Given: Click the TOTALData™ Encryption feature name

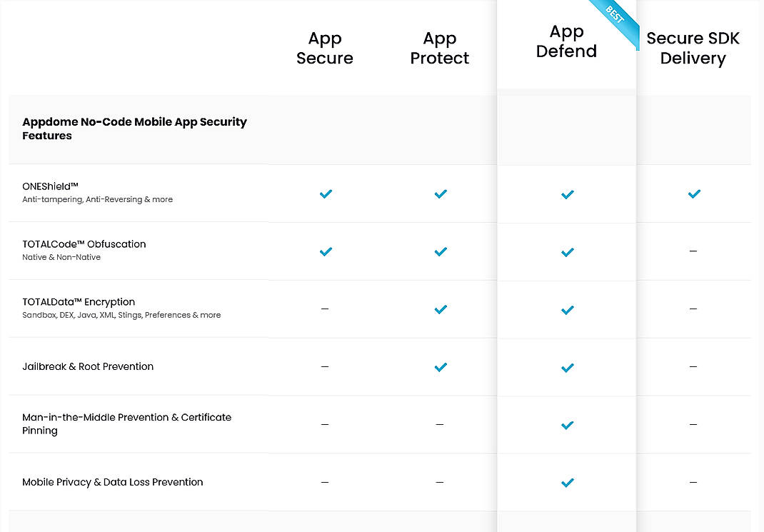Looking at the screenshot, I should (x=79, y=302).
